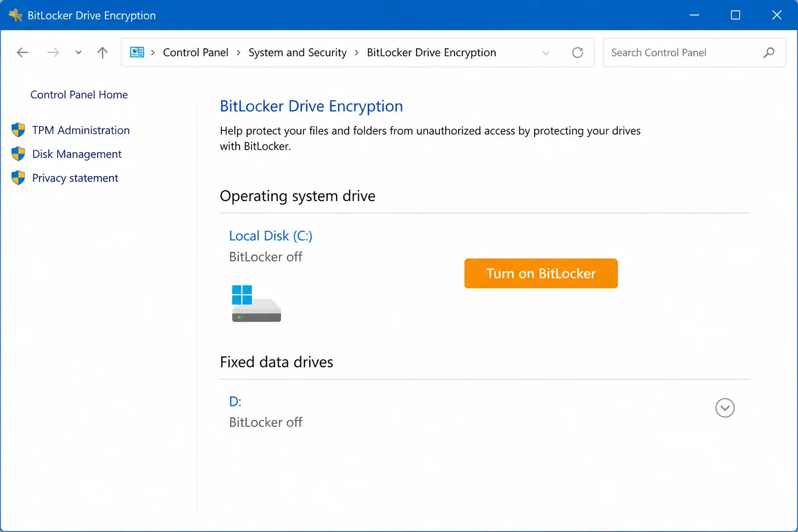Click shield icon beside Privacy statement

tap(18, 178)
